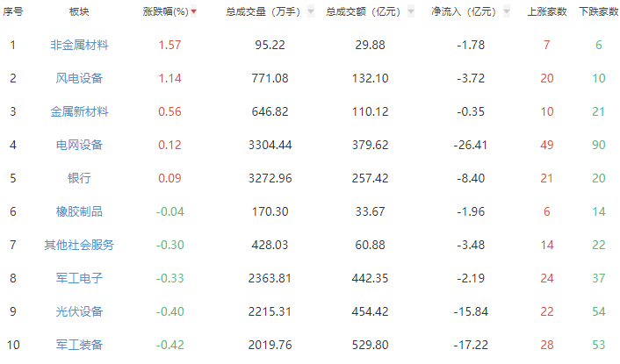Image resolution: width=620 pixels, height=364 pixels.
Task: Sort by 总成交量 (万手) column header
Action: click(263, 12)
